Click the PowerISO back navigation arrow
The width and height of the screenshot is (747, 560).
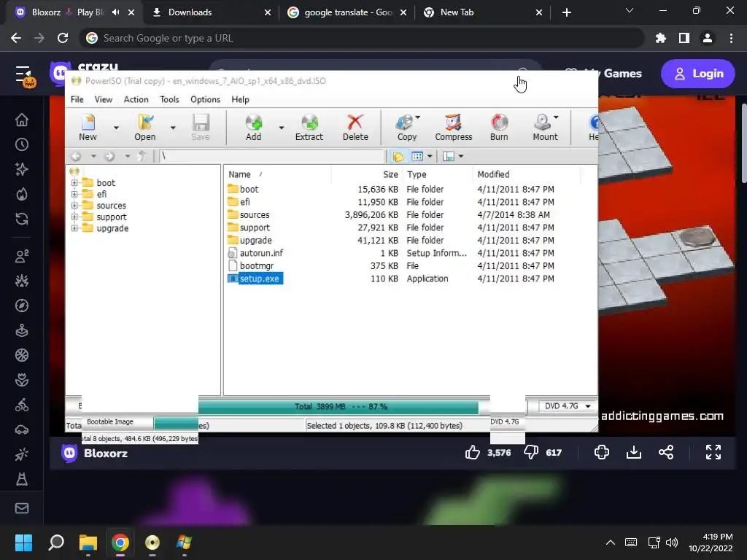(x=76, y=156)
